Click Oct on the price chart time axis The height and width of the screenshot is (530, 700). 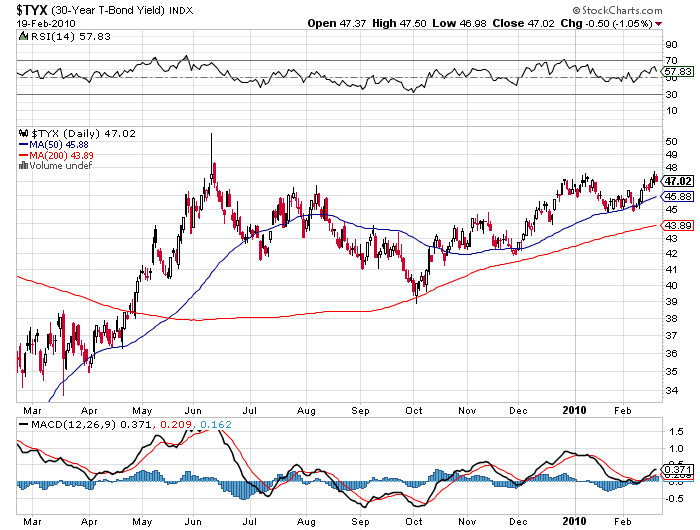tap(414, 410)
